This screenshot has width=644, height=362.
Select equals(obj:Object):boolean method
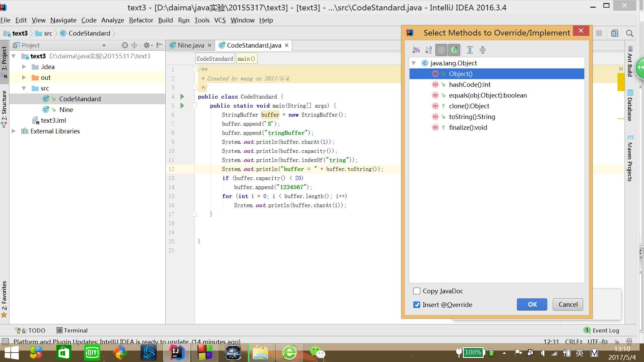(497, 95)
